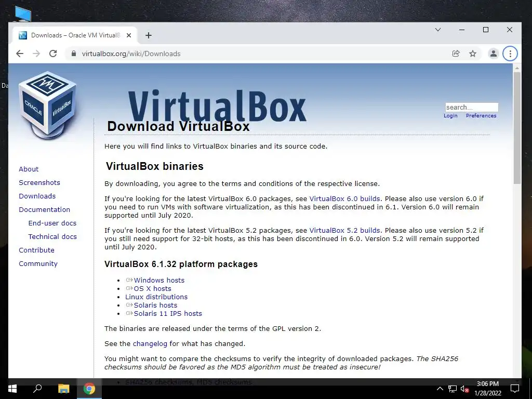Share this page using the share icon

456,54
